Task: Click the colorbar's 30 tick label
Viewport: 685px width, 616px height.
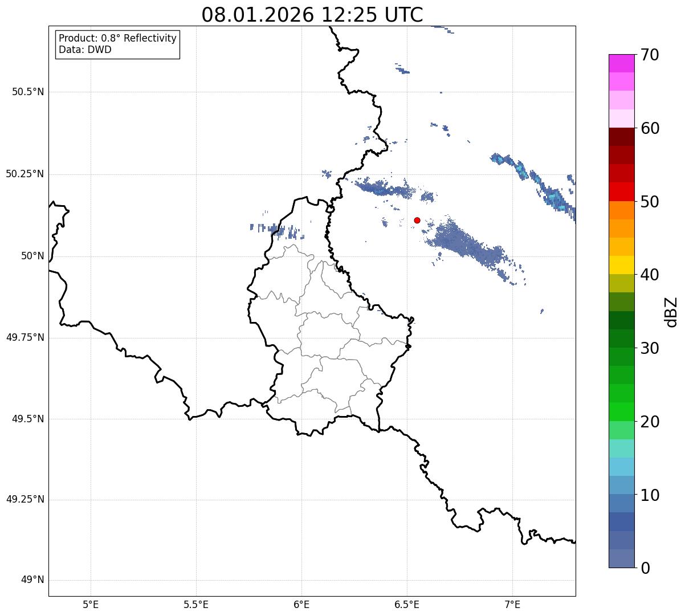Action: 650,348
